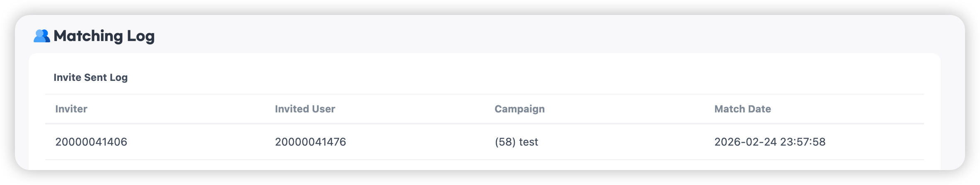This screenshot has width=980, height=185.
Task: Click the date 2026-02-24 in the row
Action: point(745,142)
